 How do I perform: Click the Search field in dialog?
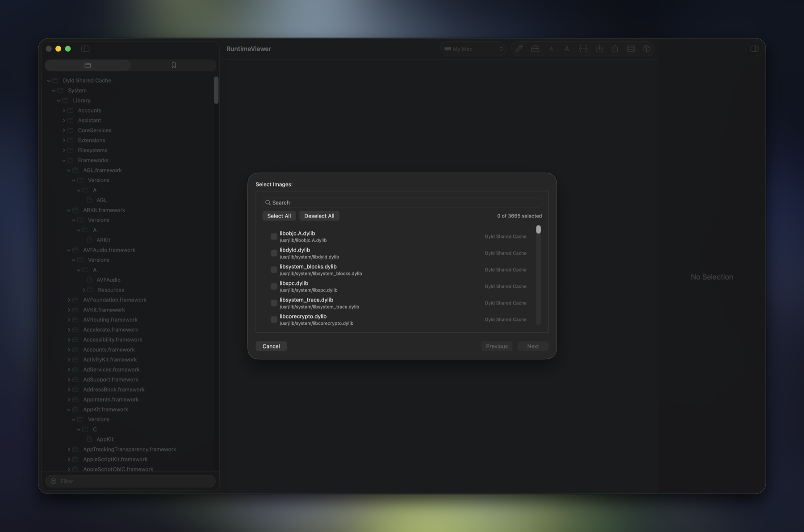402,202
